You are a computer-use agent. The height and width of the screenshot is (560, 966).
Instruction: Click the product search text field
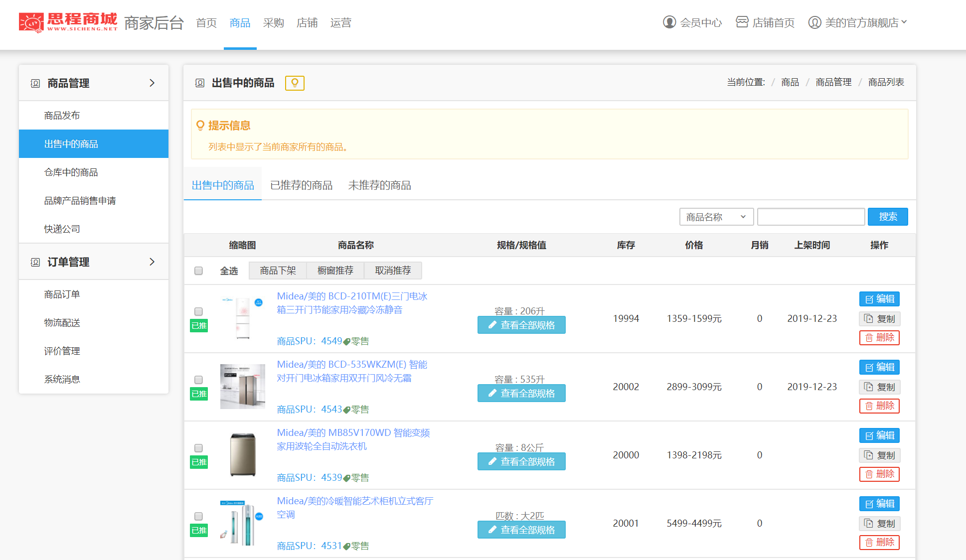click(811, 217)
